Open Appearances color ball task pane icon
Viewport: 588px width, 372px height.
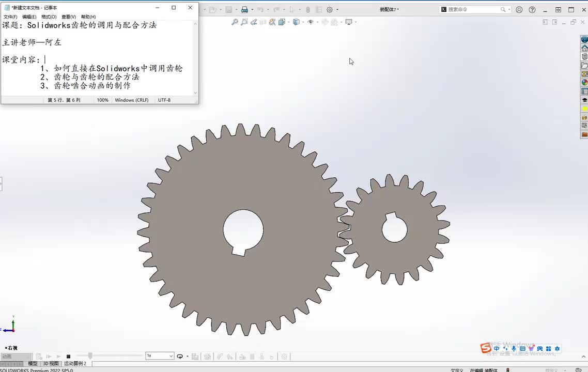[x=584, y=83]
